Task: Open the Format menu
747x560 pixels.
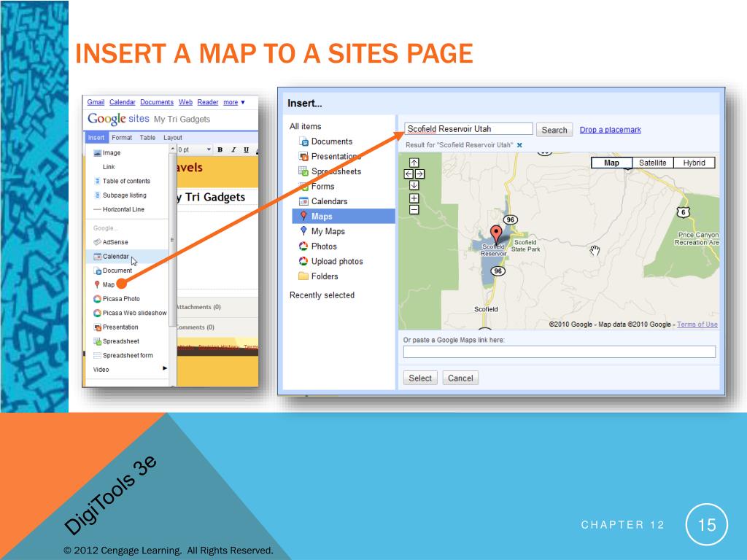Action: [x=122, y=138]
